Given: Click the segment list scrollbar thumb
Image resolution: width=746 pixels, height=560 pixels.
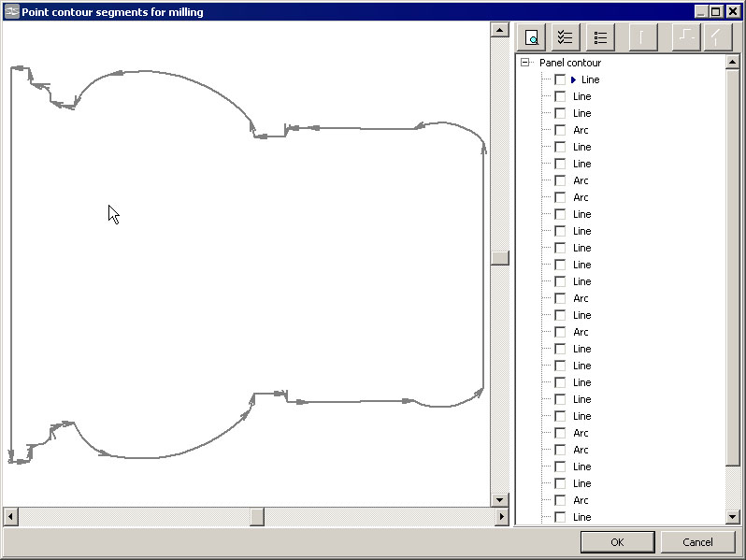Looking at the screenshot, I should 733,268.
